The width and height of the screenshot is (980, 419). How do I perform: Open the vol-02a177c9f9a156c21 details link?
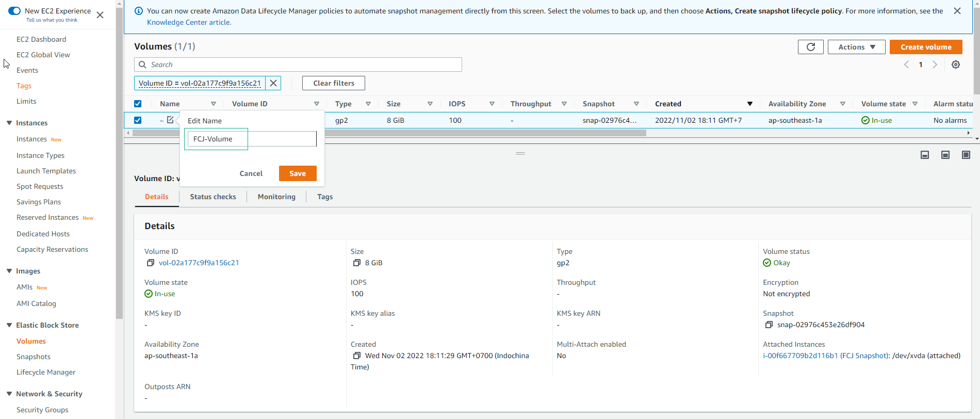(199, 263)
